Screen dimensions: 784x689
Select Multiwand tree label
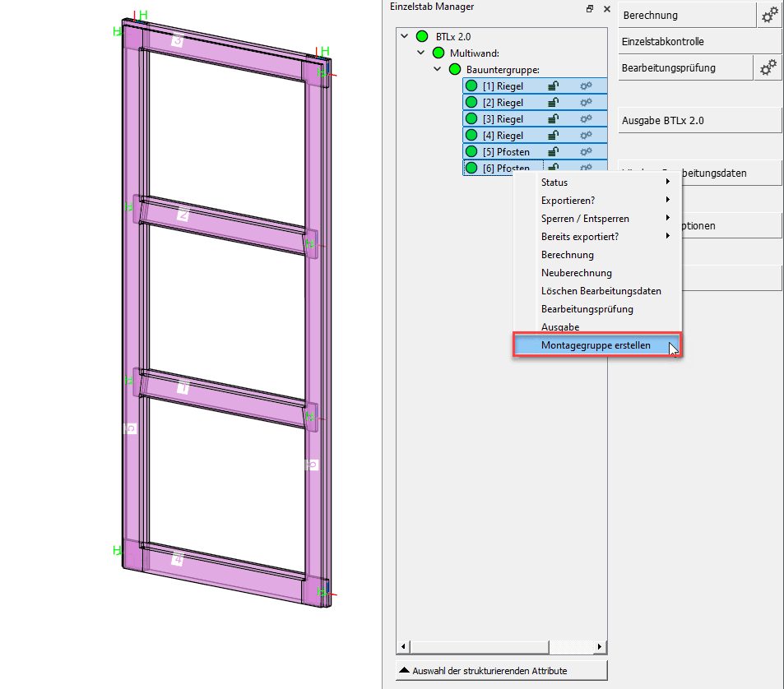[475, 53]
